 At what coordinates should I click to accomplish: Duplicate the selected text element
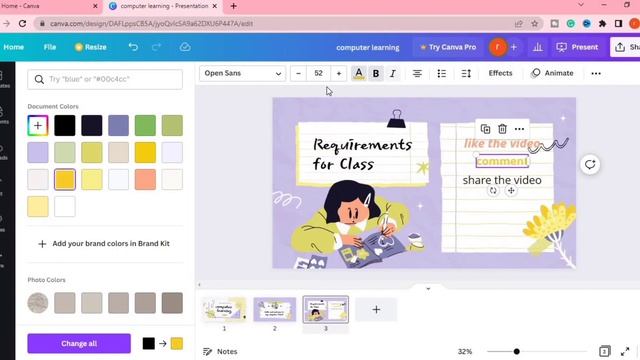point(485,129)
